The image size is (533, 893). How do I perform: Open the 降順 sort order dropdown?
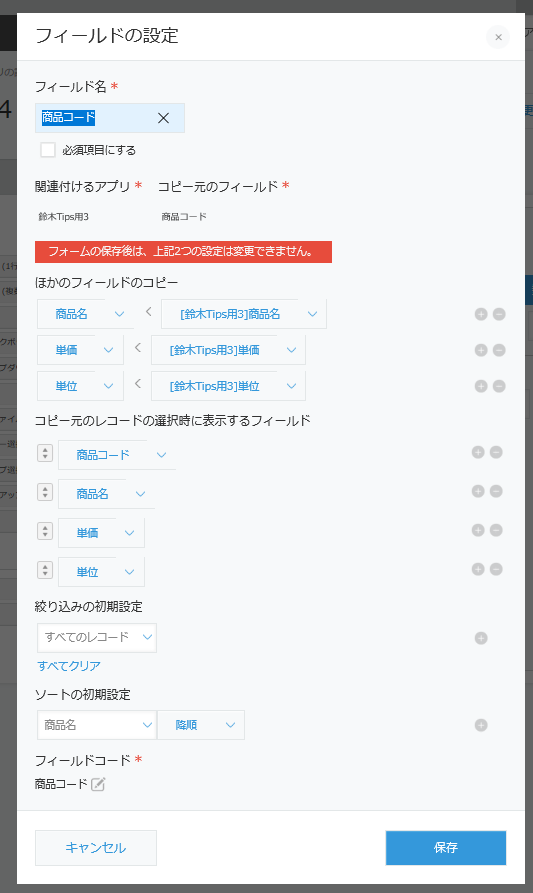pyautogui.click(x=201, y=725)
